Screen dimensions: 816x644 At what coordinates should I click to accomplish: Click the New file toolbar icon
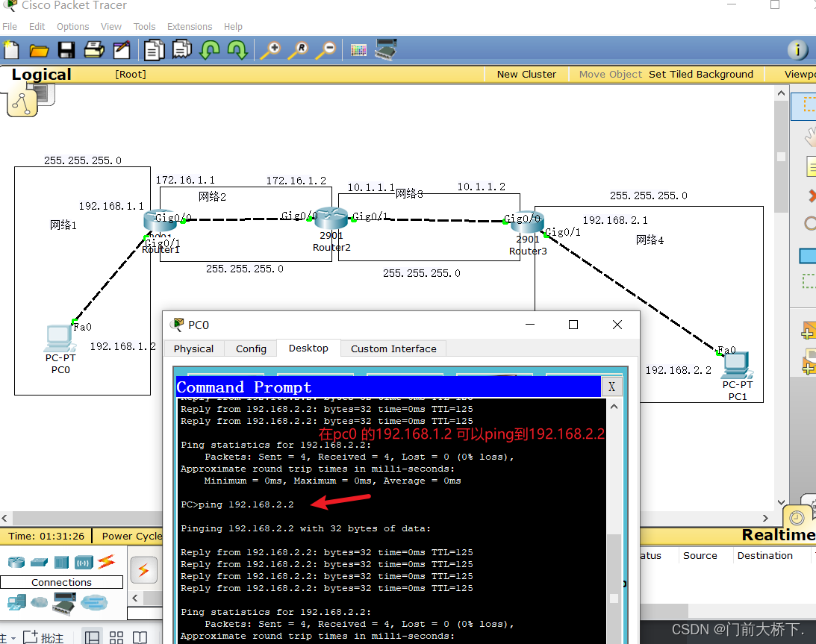point(11,50)
